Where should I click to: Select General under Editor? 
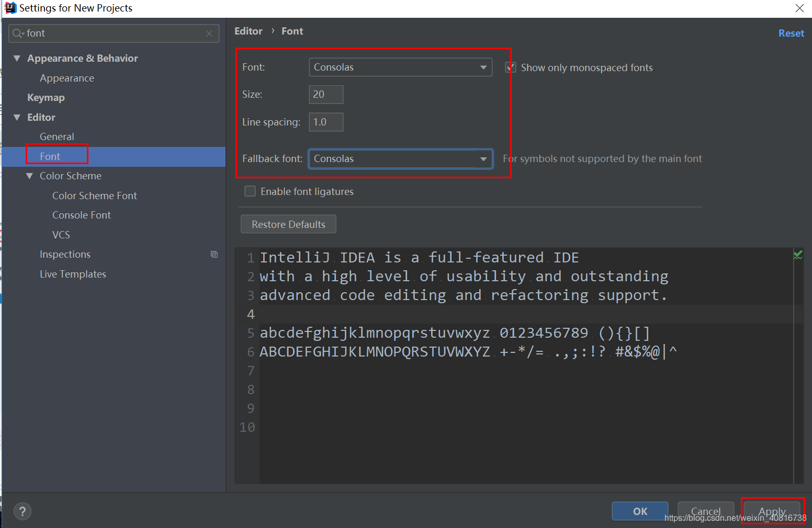point(57,137)
